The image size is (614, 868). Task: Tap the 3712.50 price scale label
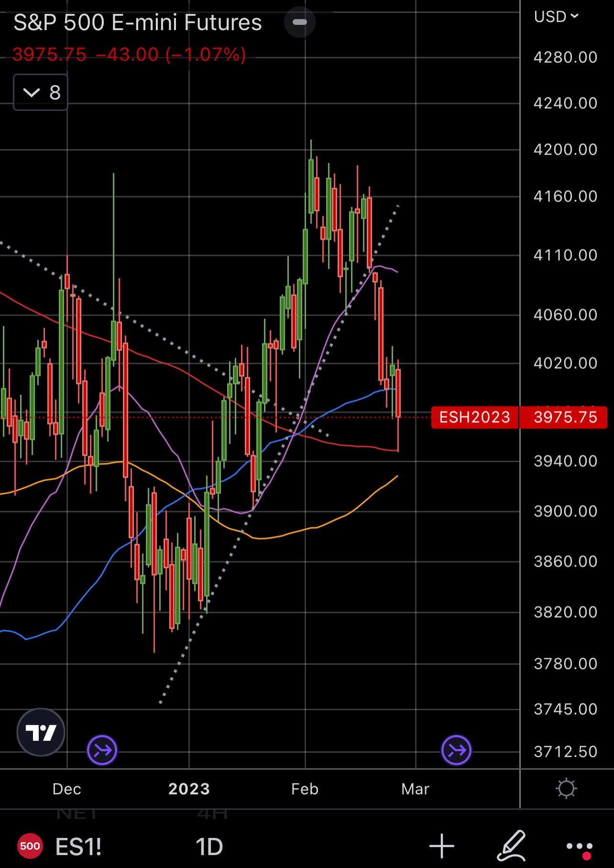tap(565, 752)
